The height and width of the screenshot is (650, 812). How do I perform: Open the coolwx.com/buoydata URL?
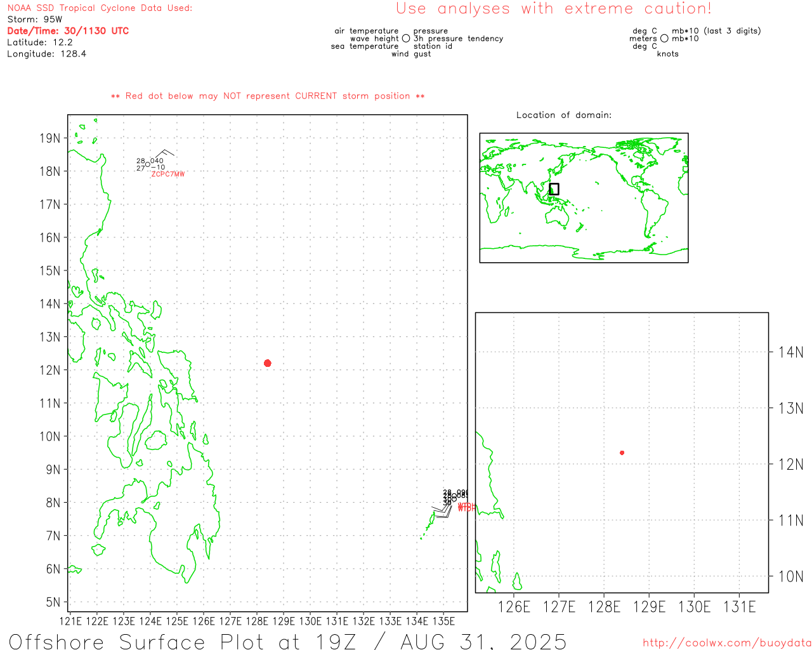point(727,643)
